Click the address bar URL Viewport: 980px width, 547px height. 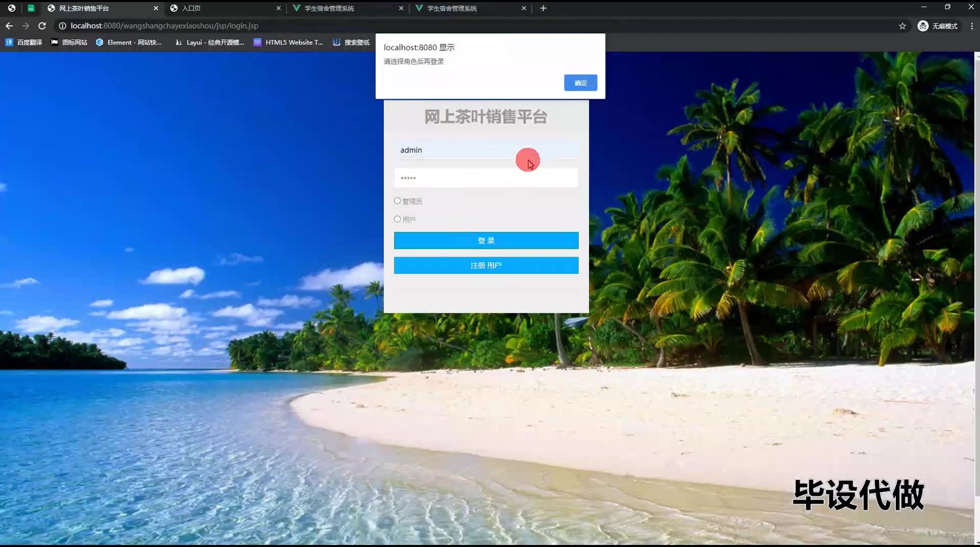pyautogui.click(x=164, y=26)
